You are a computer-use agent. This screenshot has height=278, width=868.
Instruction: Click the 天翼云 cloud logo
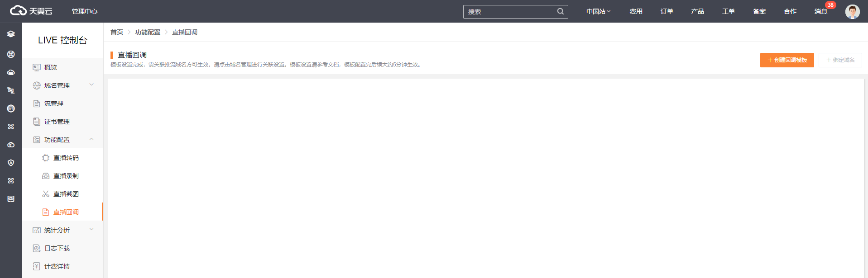click(31, 11)
